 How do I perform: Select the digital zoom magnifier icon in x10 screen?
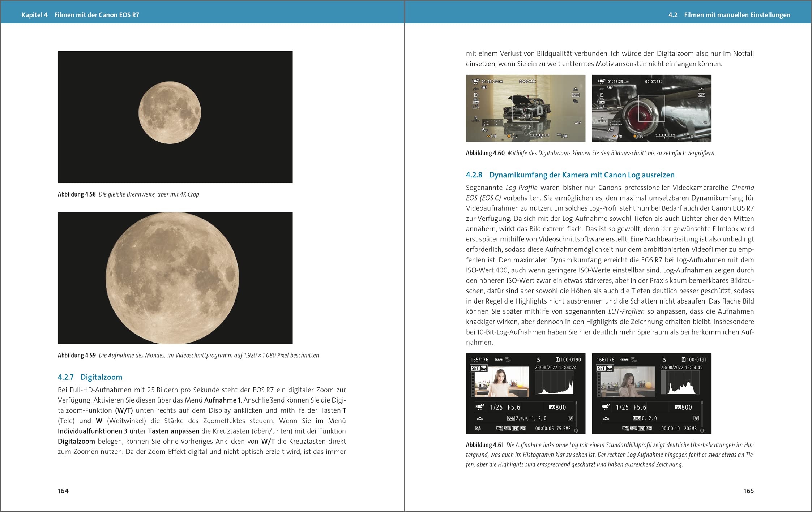coord(602,107)
